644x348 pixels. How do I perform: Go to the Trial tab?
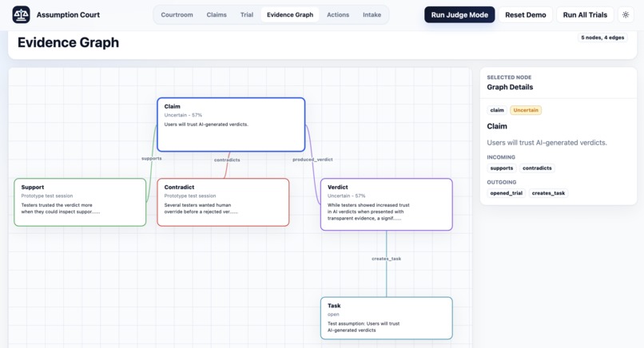pyautogui.click(x=247, y=15)
